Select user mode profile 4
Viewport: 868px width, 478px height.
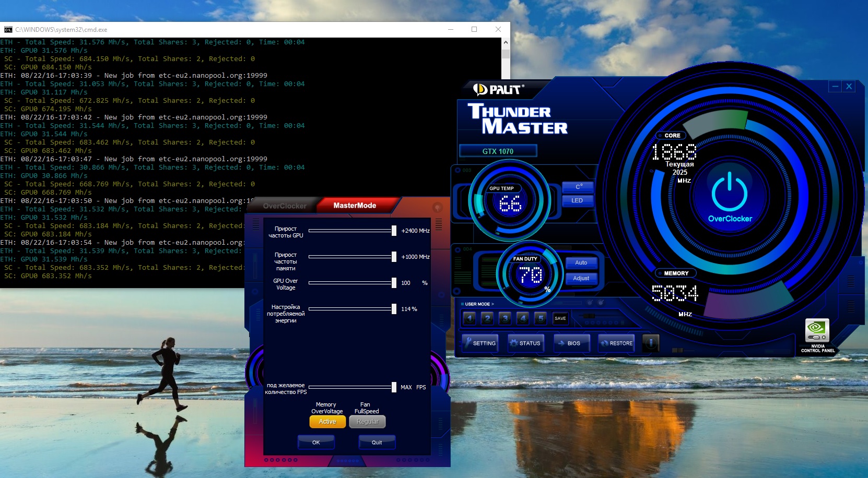pos(523,318)
